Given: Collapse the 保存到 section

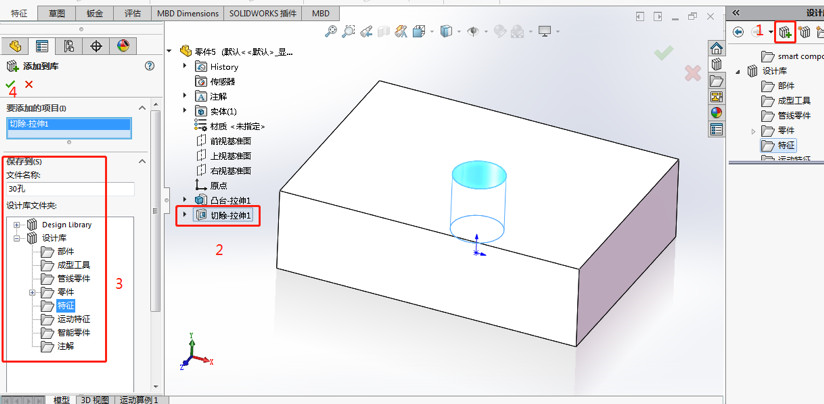Looking at the screenshot, I should point(142,161).
